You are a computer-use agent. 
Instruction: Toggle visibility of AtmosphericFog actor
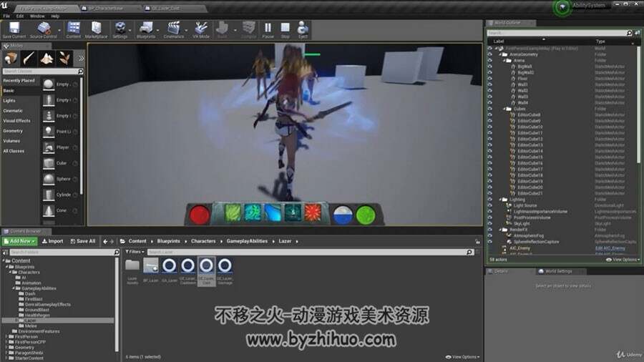[489, 235]
